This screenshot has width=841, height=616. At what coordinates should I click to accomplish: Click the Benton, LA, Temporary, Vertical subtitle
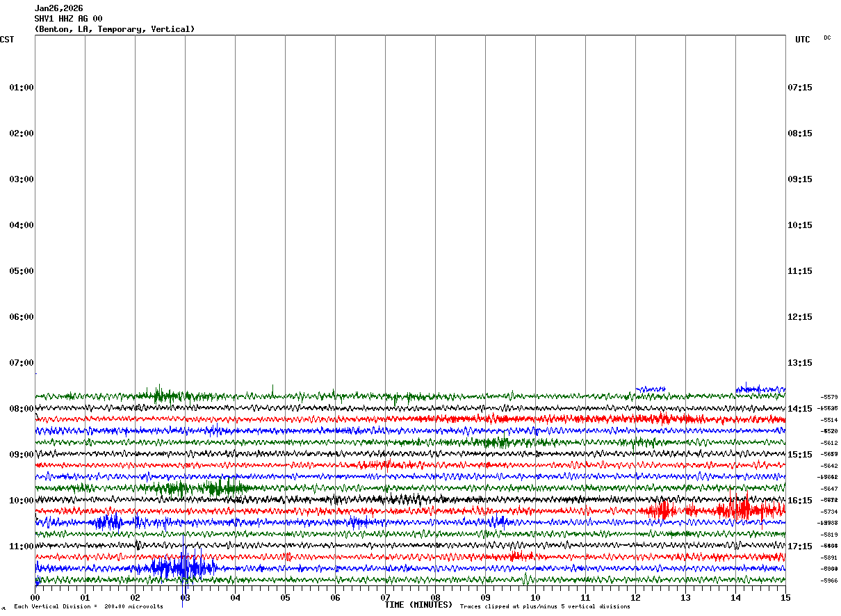(x=115, y=29)
